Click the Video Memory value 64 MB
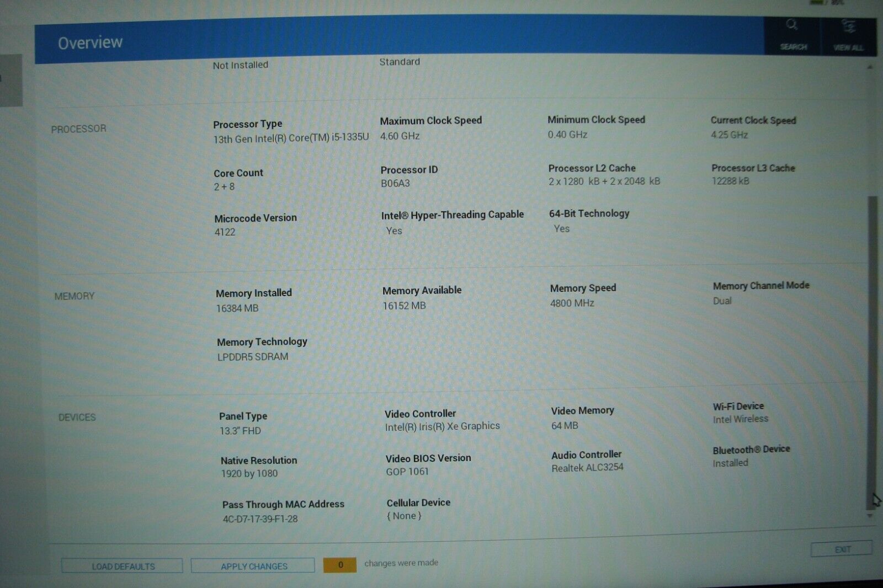 click(565, 425)
